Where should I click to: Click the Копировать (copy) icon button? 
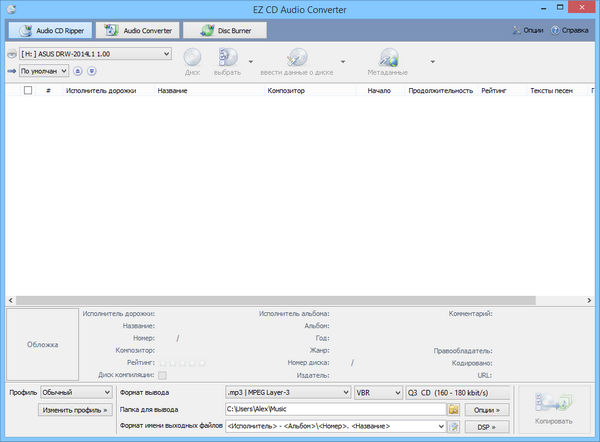point(560,409)
